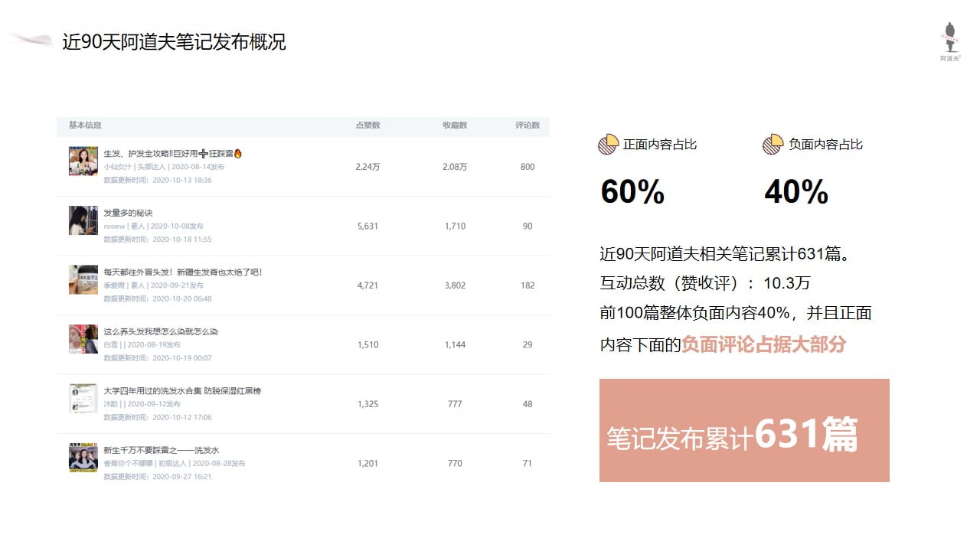Click the 点赞数 column header

coord(367,125)
